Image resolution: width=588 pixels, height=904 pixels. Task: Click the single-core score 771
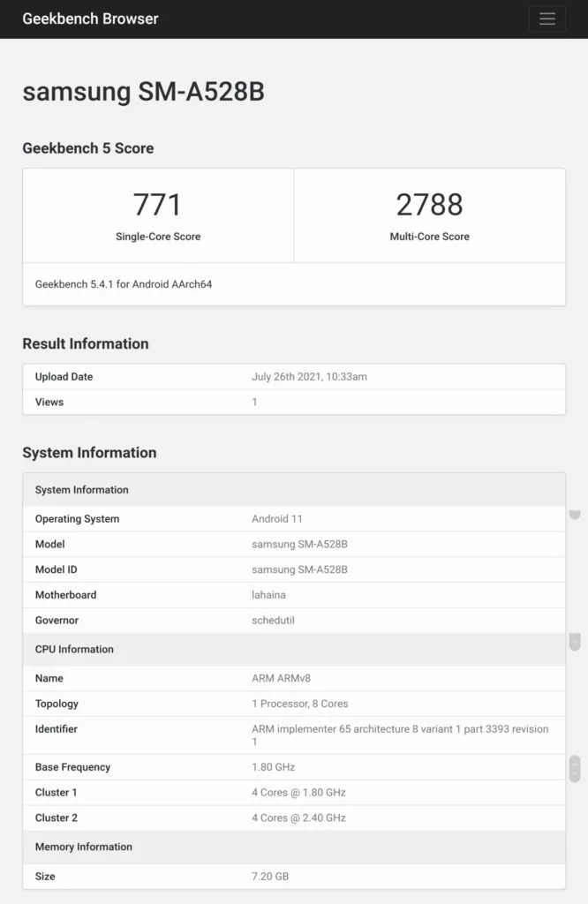coord(157,205)
